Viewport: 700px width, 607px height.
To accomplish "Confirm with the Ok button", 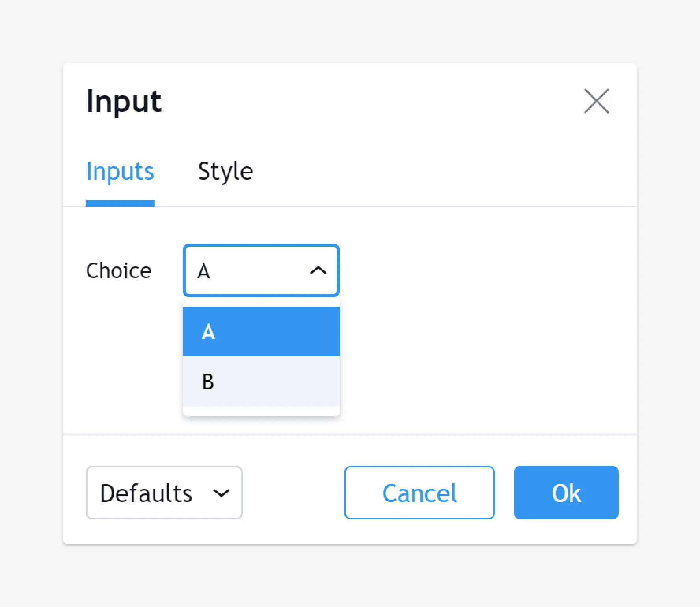I will click(x=566, y=493).
